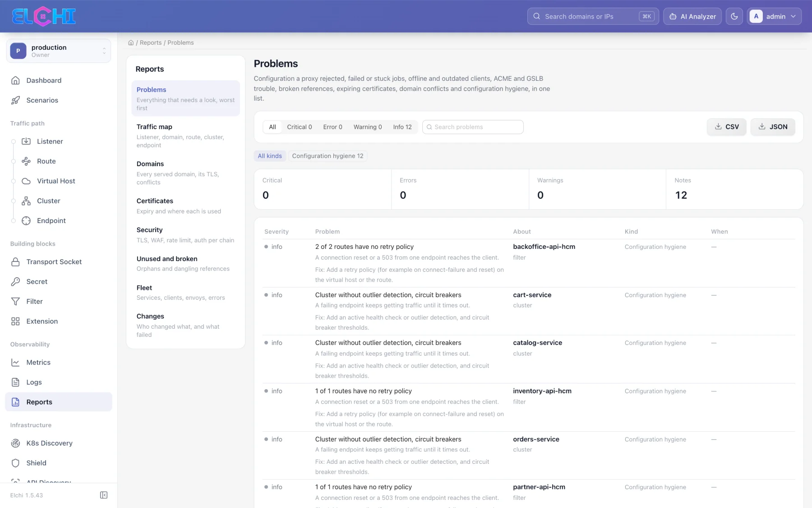Open the cart-service entry

coord(532,295)
